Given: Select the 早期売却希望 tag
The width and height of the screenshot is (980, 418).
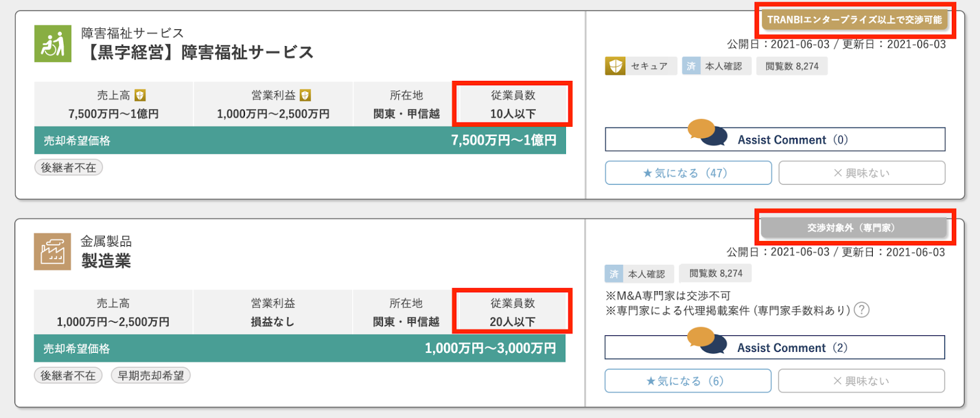Looking at the screenshot, I should click(151, 376).
